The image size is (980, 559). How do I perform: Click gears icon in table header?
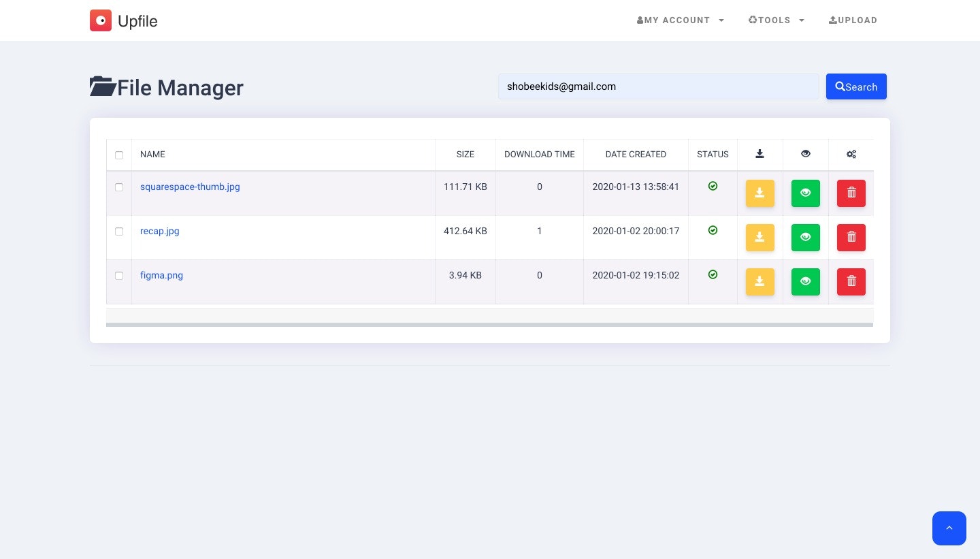851,155
